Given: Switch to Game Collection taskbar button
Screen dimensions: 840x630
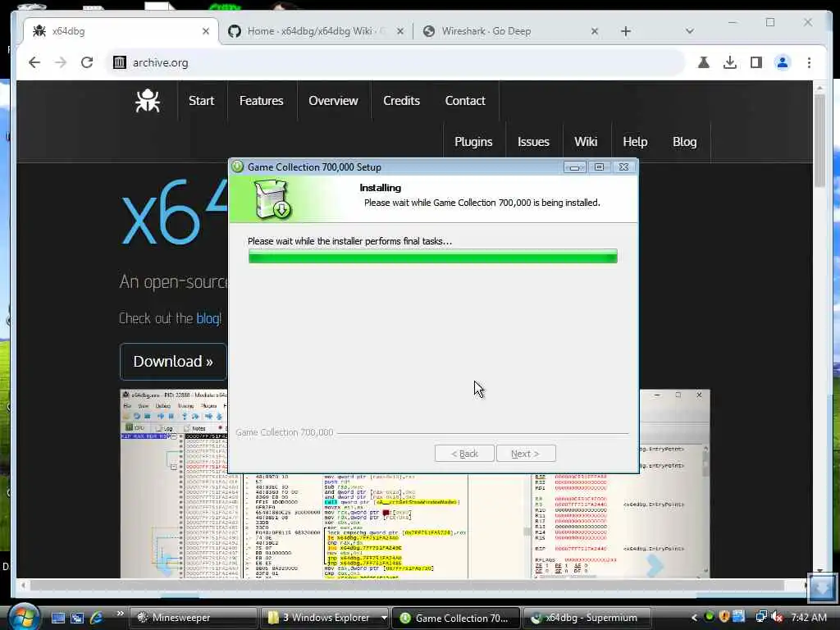Looking at the screenshot, I should tap(456, 618).
